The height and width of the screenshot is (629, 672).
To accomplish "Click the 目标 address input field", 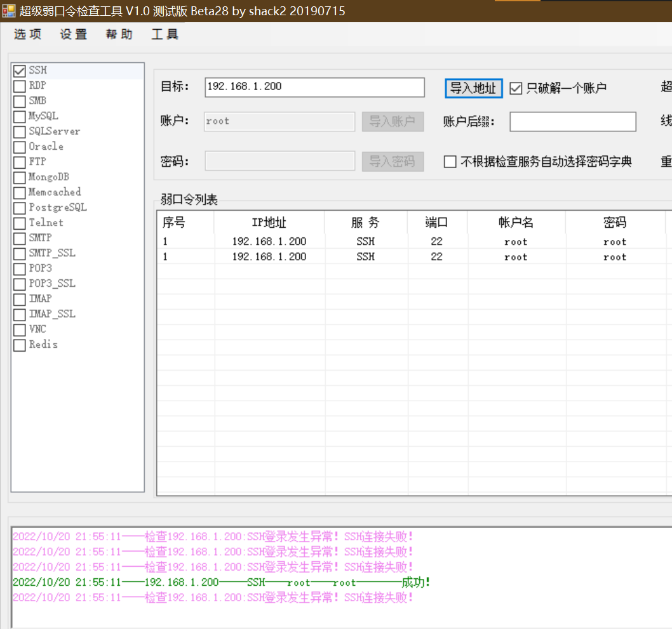I will click(x=314, y=87).
